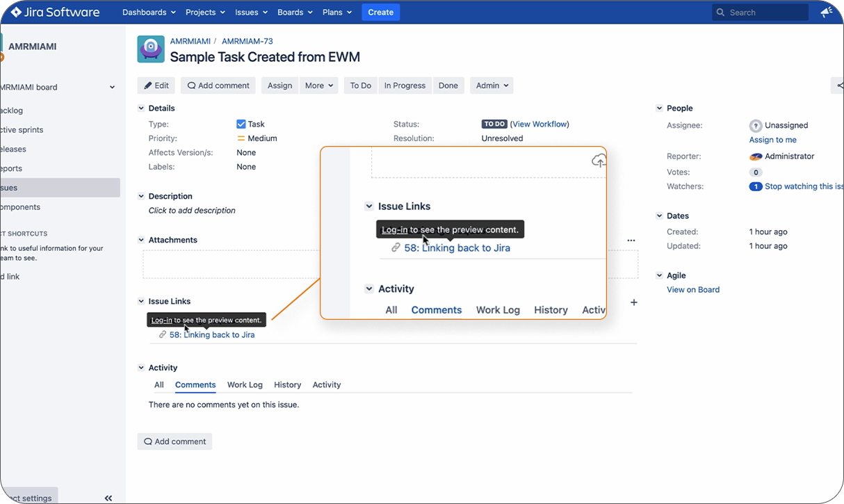Open the Projects dropdown menu
This screenshot has height=504, width=844.
point(205,12)
